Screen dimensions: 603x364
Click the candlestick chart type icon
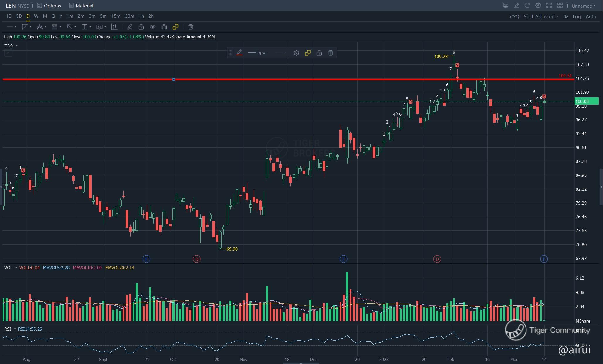pyautogui.click(x=114, y=27)
